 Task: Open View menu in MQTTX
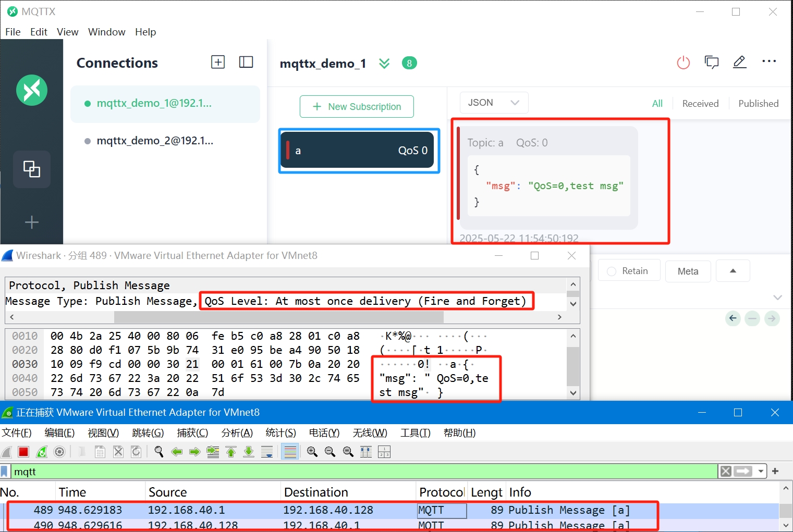point(68,32)
